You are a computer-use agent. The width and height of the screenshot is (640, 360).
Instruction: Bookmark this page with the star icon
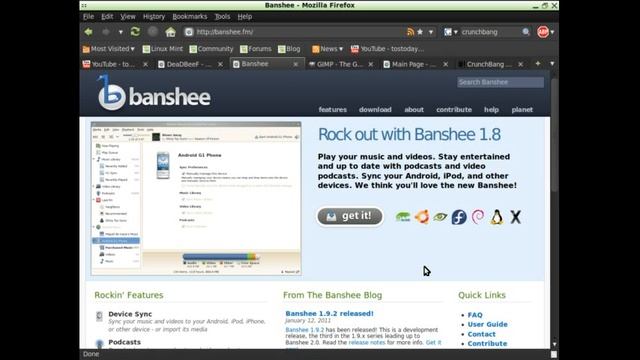click(420, 32)
